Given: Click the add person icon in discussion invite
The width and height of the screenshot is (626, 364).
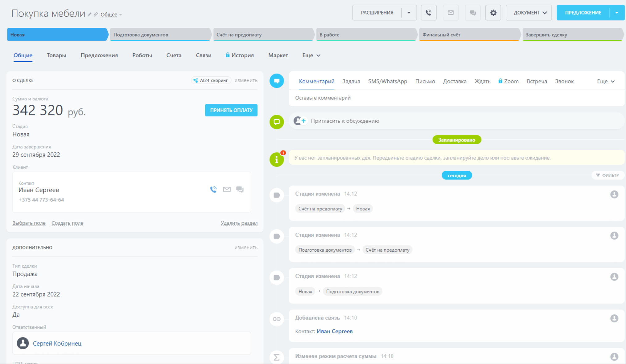Looking at the screenshot, I should click(x=300, y=121).
